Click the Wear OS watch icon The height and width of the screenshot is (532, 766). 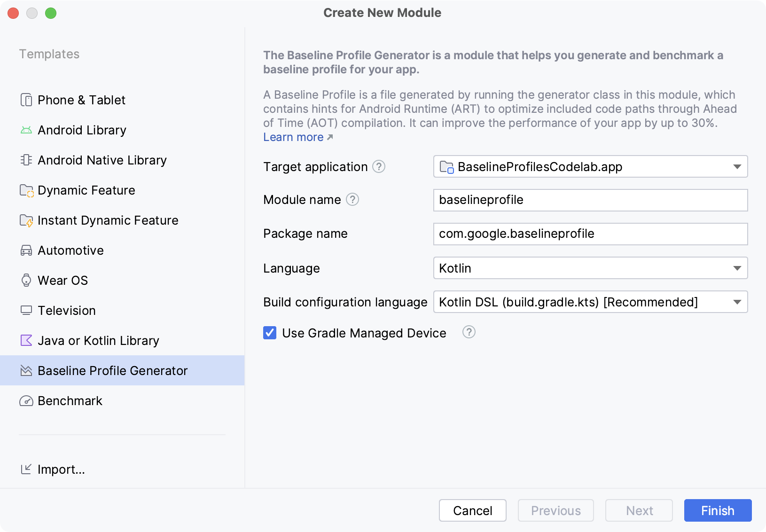[x=26, y=280]
